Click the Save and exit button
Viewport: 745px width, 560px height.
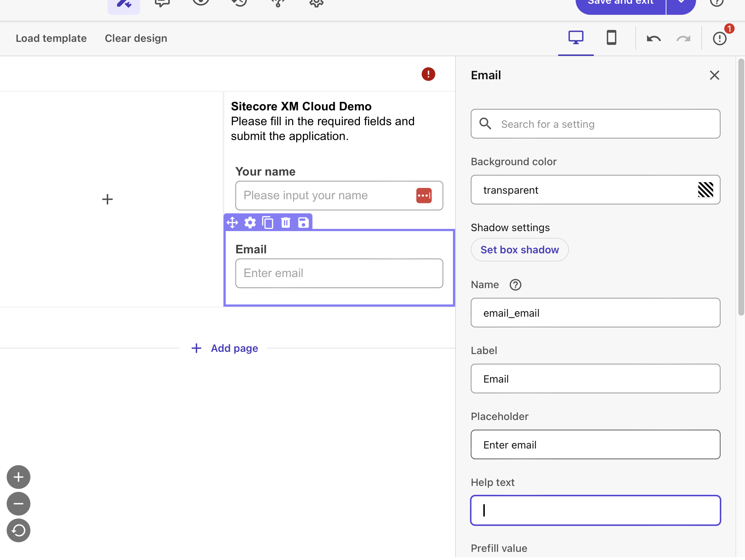[x=620, y=4]
